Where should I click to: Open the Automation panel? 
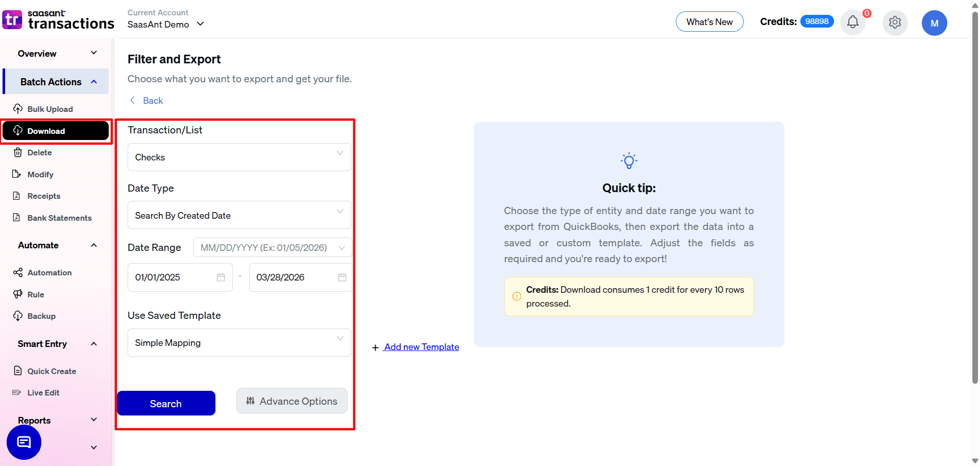click(49, 272)
